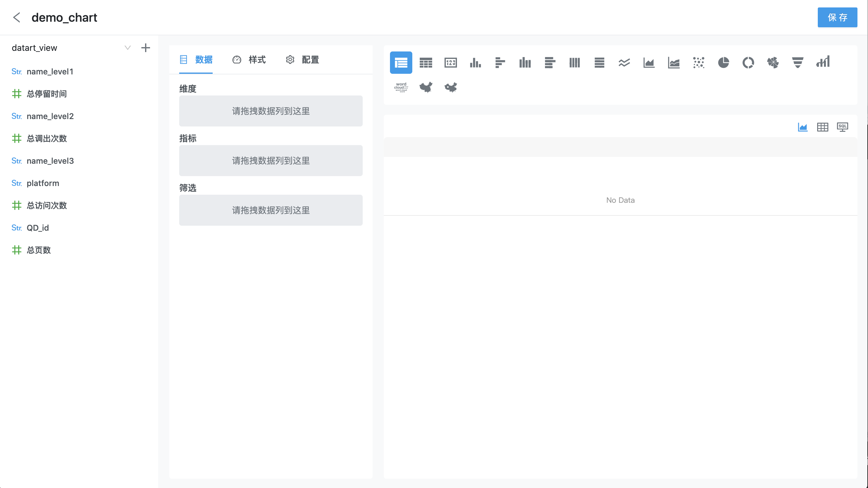Click the 保存 button

tap(837, 17)
